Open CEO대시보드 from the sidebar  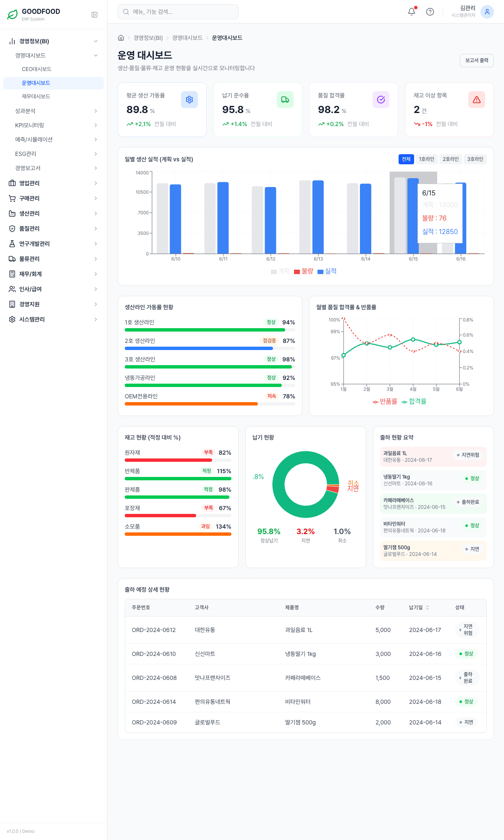(37, 69)
